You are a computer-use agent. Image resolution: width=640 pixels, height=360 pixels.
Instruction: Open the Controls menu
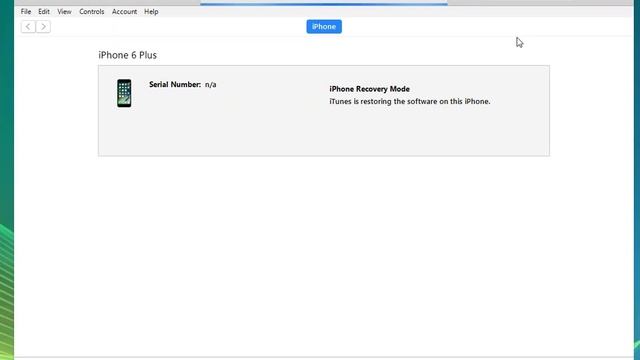pyautogui.click(x=92, y=12)
